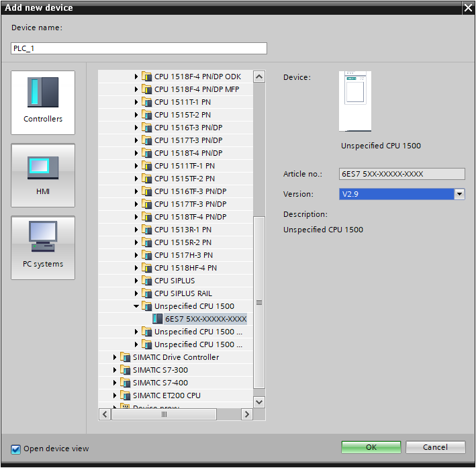Click the CPU 1511T-1 PN folder icon
The height and width of the screenshot is (468, 476).
(146, 102)
